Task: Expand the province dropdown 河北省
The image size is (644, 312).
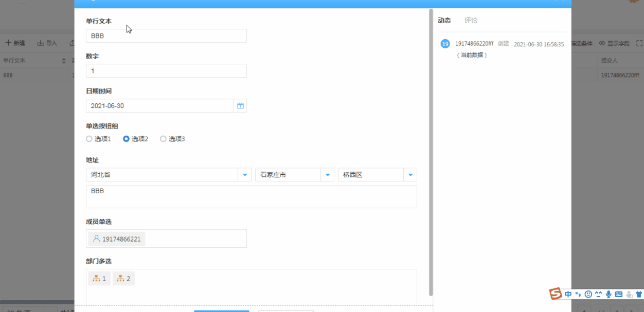Action: coord(245,175)
